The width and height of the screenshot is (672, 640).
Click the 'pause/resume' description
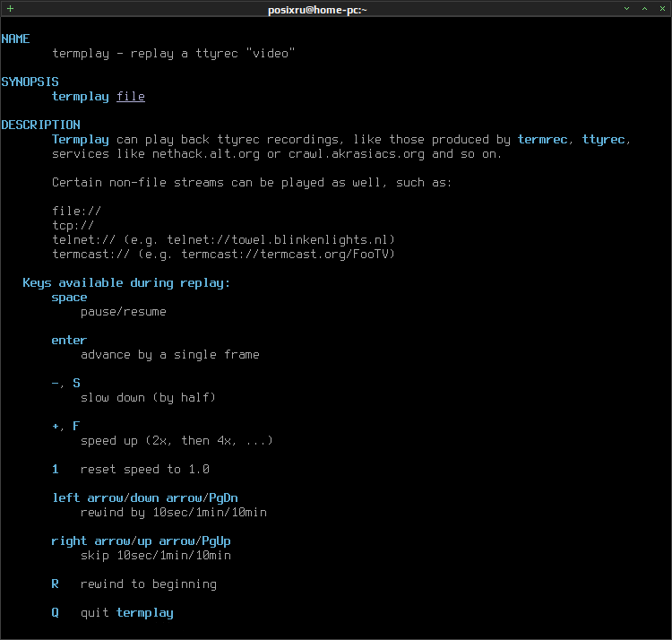click(x=124, y=312)
